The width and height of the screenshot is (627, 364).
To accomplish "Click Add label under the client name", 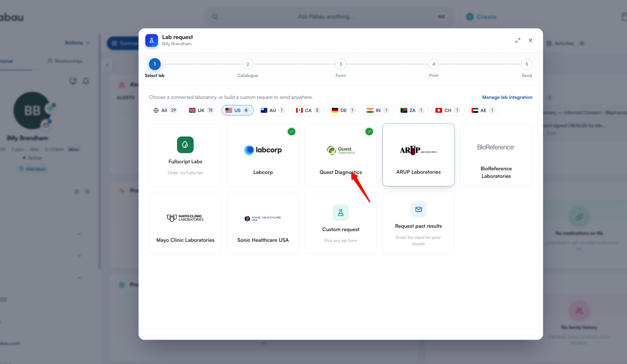I will coord(32,169).
